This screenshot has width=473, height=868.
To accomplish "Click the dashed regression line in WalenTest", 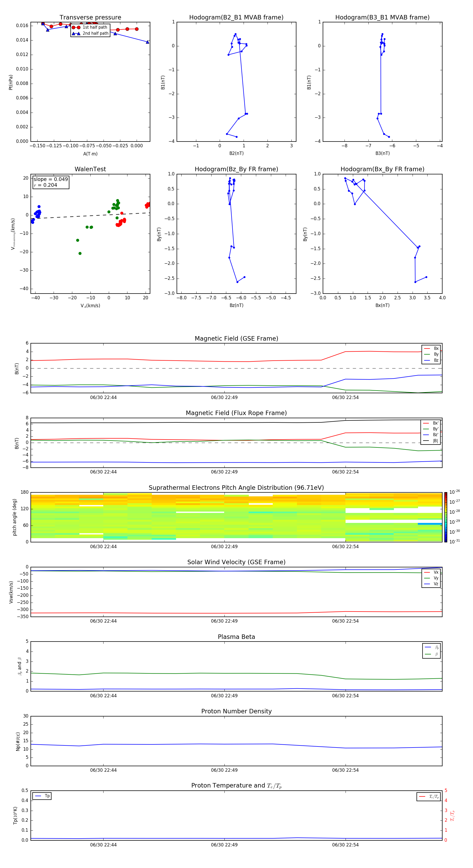I will coord(90,216).
